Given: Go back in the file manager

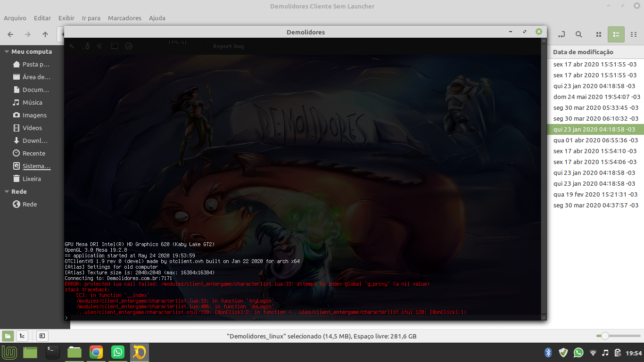Looking at the screenshot, I should point(10,34).
